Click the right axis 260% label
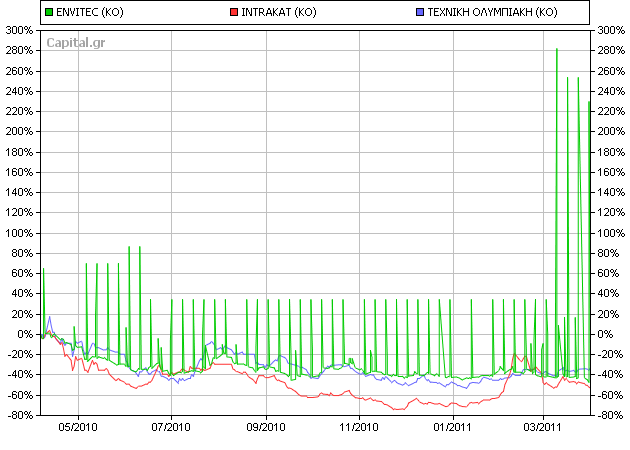Image resolution: width=630 pixels, height=450 pixels. (611, 71)
